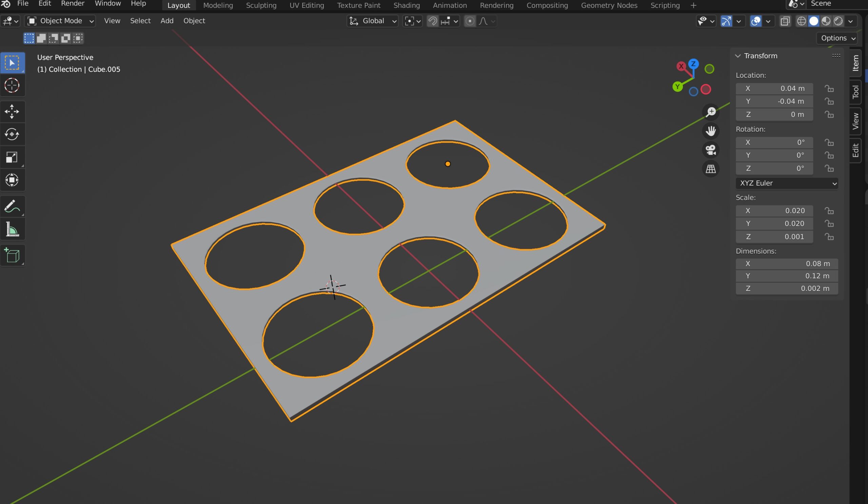Select the Scale tool

pyautogui.click(x=13, y=157)
